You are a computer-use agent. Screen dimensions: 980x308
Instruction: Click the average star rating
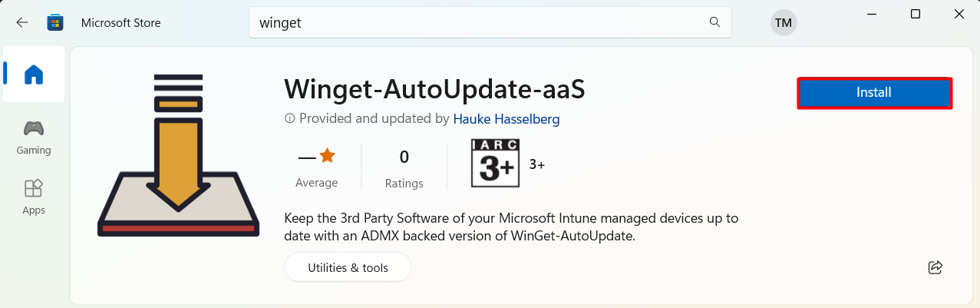click(x=316, y=157)
